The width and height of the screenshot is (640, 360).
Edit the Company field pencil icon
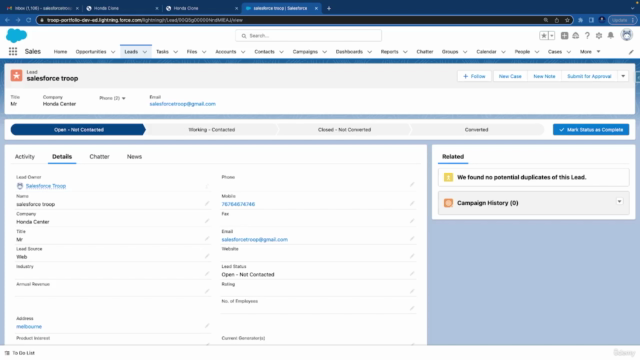tap(207, 221)
